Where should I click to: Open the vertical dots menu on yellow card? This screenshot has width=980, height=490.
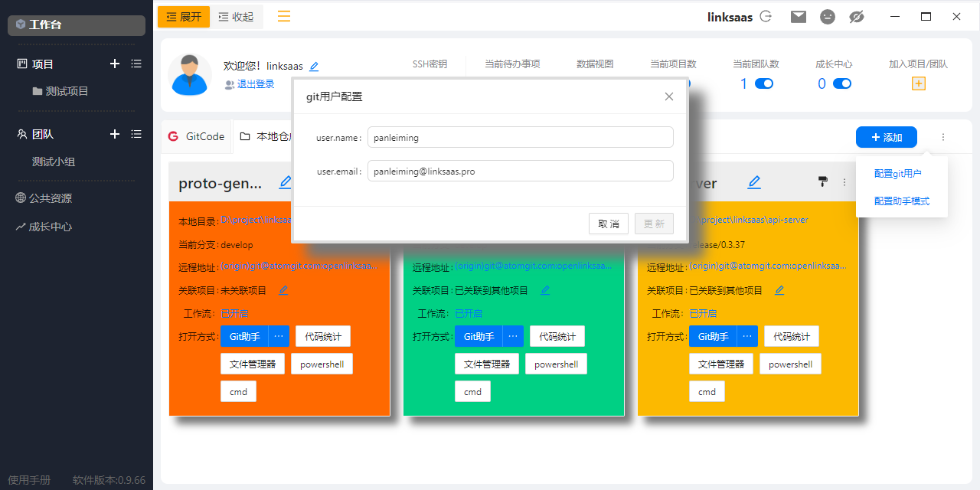pos(844,182)
